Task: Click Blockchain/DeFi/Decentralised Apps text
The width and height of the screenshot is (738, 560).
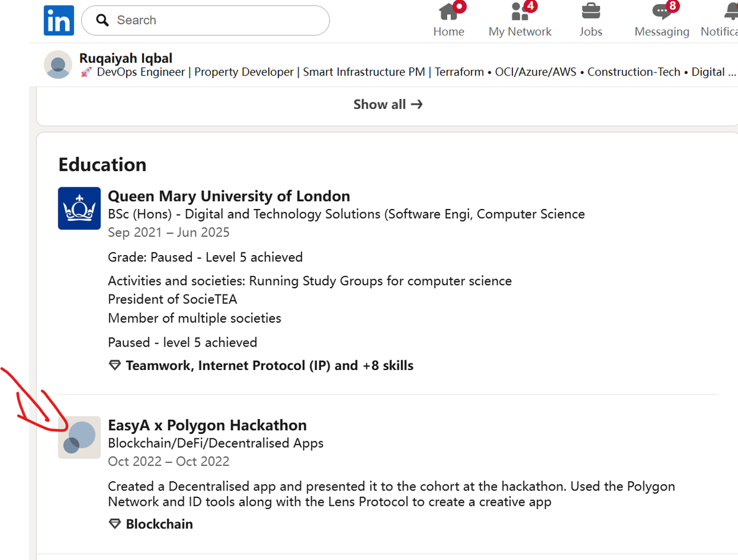Action: click(216, 443)
